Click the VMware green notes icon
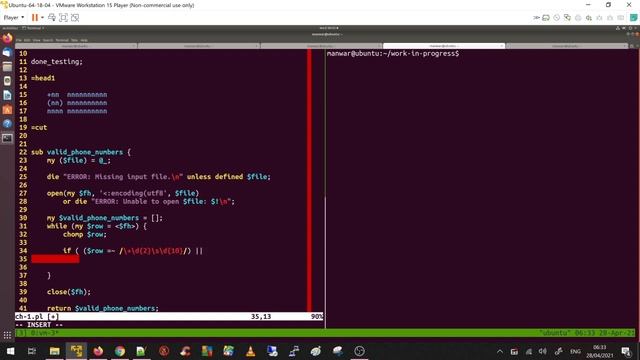The image size is (640, 360). pyautogui.click(x=633, y=18)
